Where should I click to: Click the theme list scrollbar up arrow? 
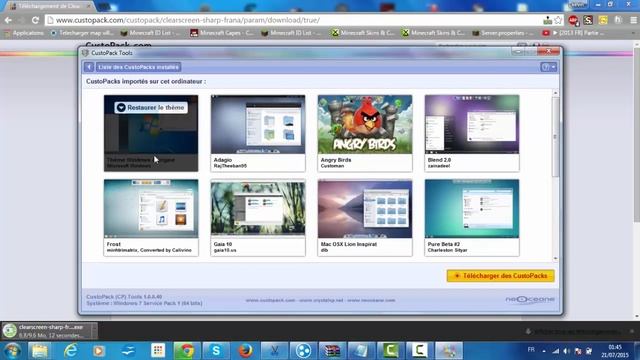(555, 93)
